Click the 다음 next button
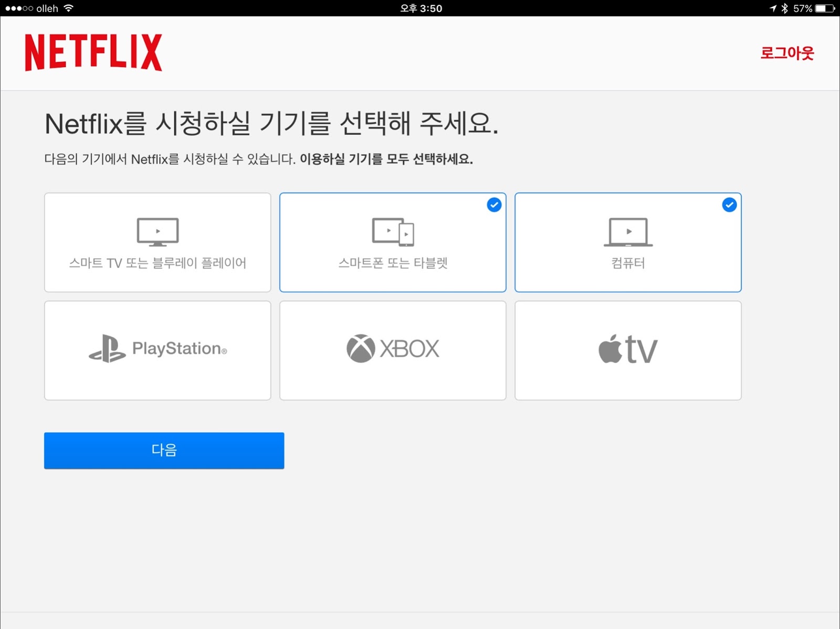Image resolution: width=840 pixels, height=629 pixels. [x=164, y=451]
